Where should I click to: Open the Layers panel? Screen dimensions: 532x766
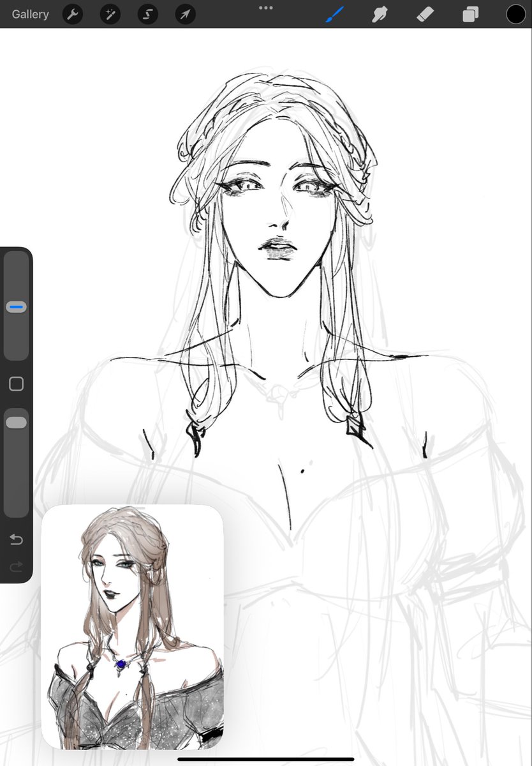coord(471,14)
